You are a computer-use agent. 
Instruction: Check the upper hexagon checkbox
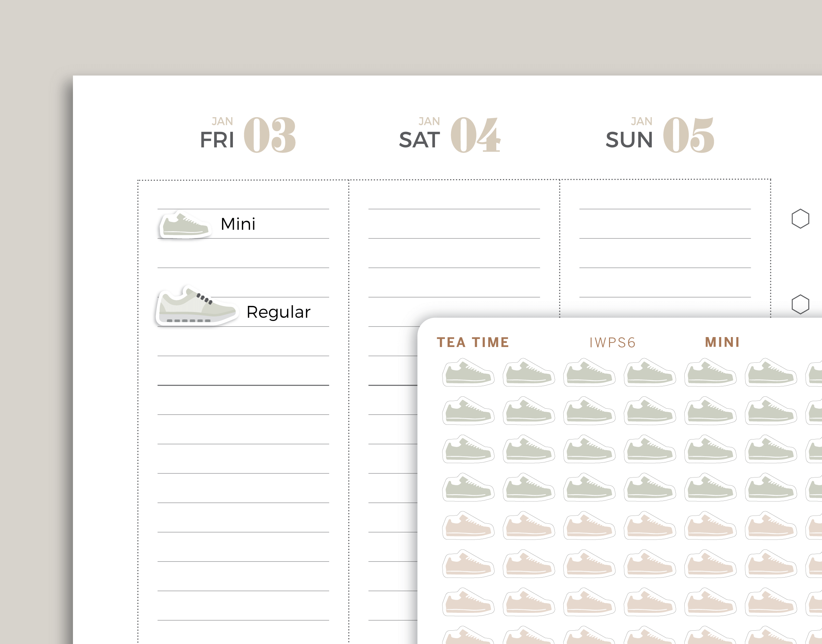pos(800,219)
